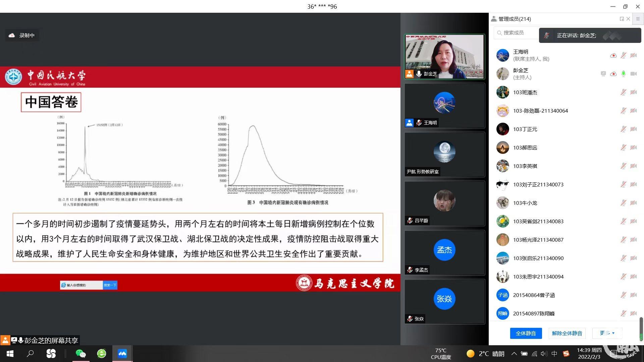The image size is (644, 362).
Task: Toggle green microphone for host 彭金芝
Action: [623, 74]
